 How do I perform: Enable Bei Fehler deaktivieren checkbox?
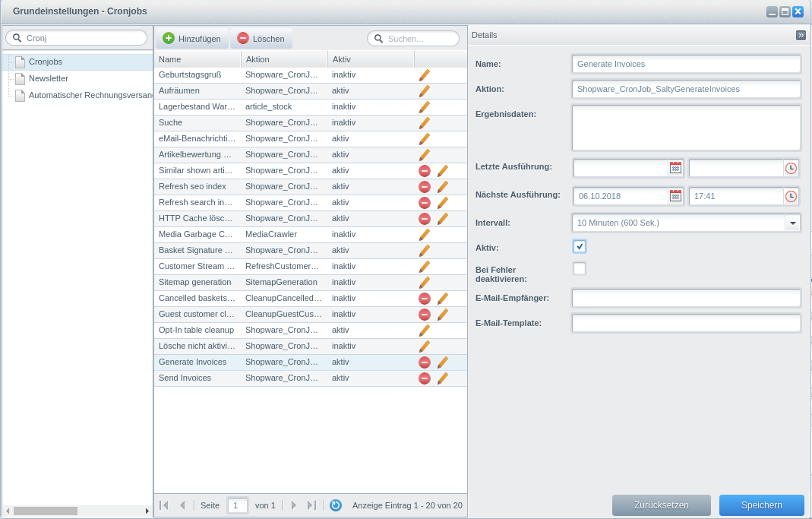(580, 268)
